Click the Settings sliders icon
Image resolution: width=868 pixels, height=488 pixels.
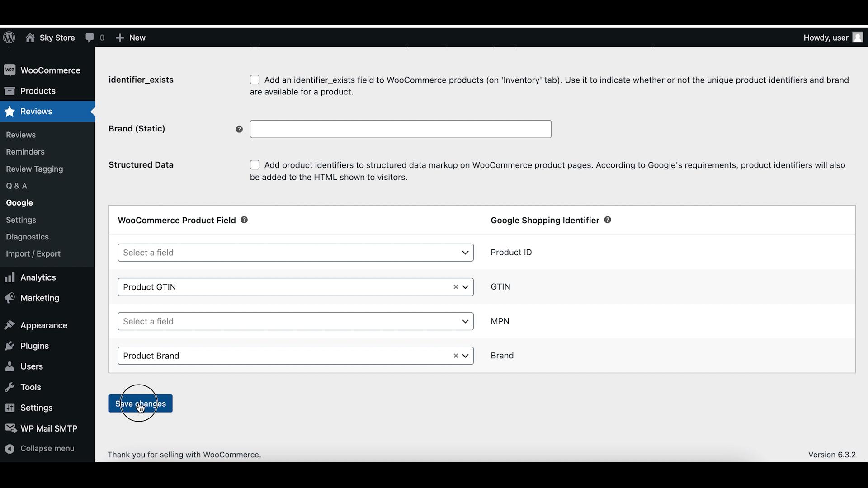[x=9, y=408]
